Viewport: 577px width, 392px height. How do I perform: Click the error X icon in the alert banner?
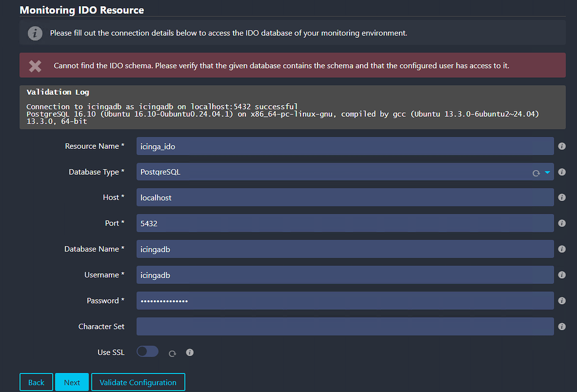tap(35, 65)
